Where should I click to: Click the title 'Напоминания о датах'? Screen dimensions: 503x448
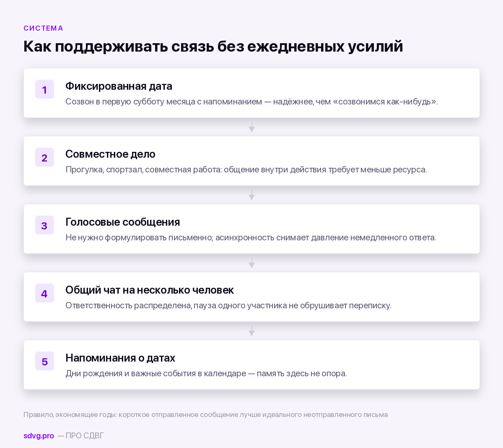click(120, 358)
